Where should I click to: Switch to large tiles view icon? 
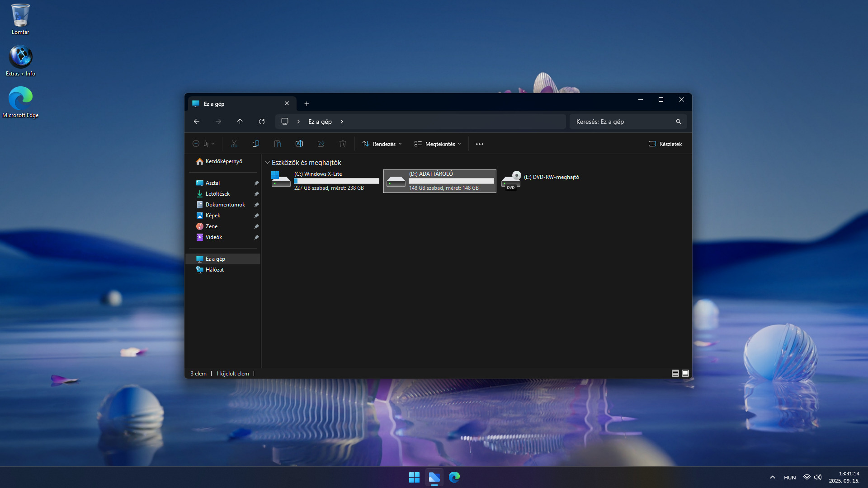coord(685,373)
